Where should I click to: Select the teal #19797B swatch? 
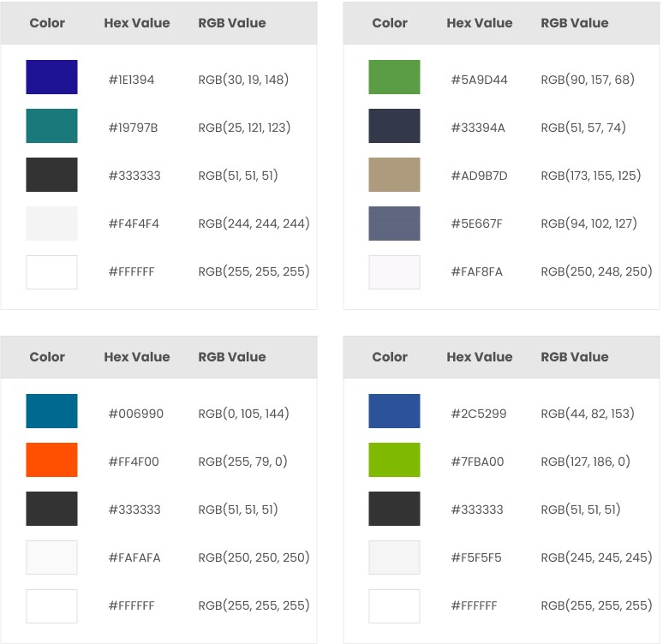(51, 126)
